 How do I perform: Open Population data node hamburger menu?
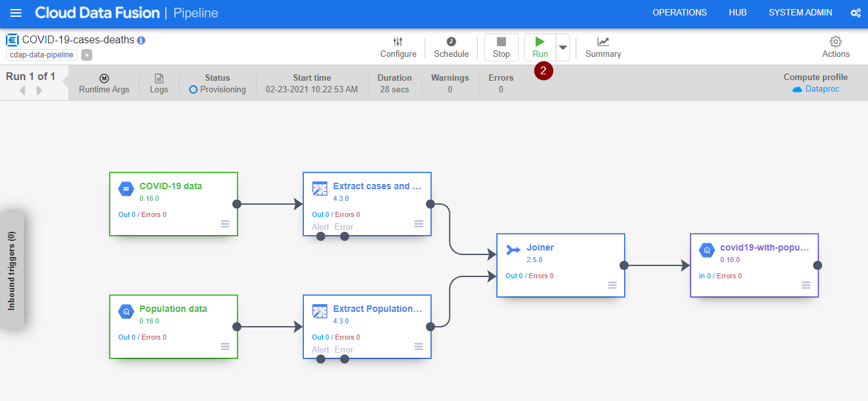point(225,346)
